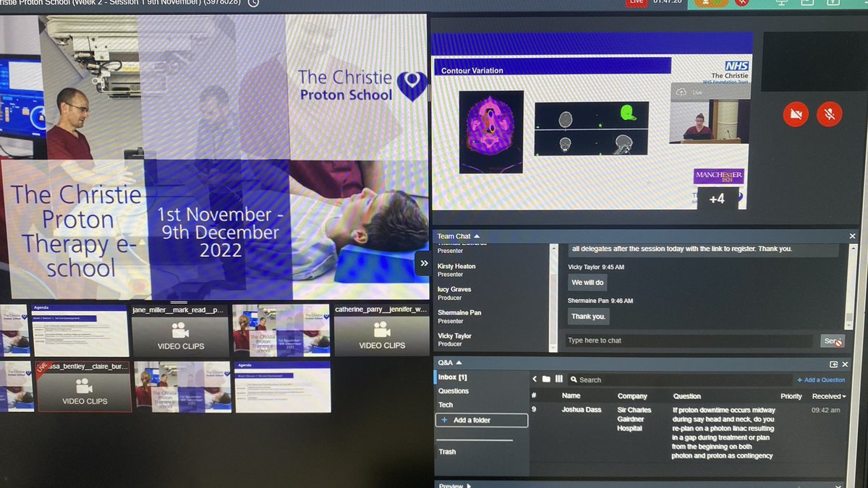Click the Priority column header
The image size is (868, 488).
[791, 396]
